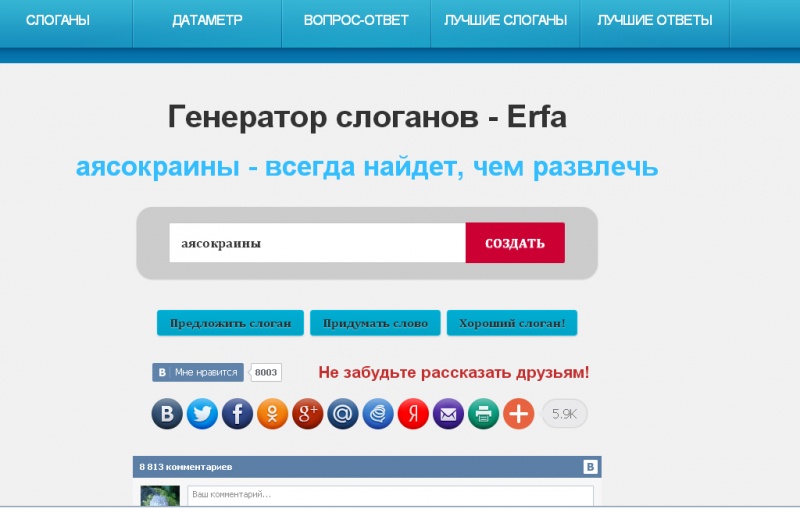Viewport: 800px width, 509px height.
Task: Send by email using the purple envelope icon
Action: pyautogui.click(x=448, y=414)
